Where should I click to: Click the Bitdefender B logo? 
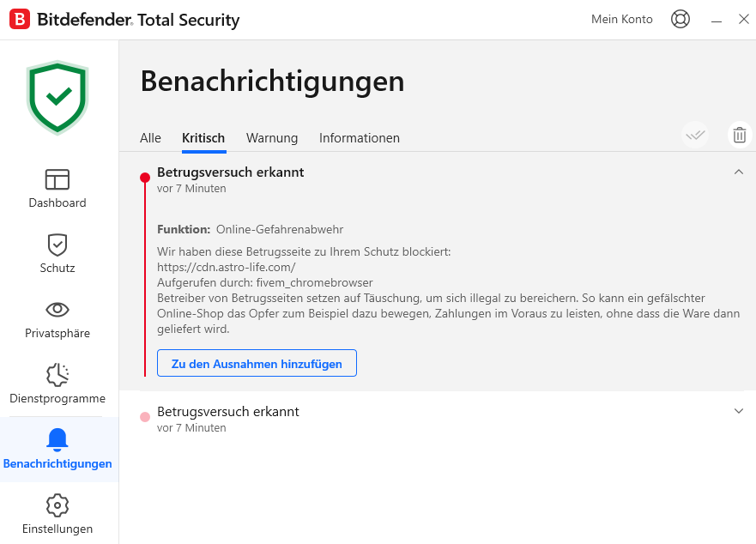(x=20, y=19)
